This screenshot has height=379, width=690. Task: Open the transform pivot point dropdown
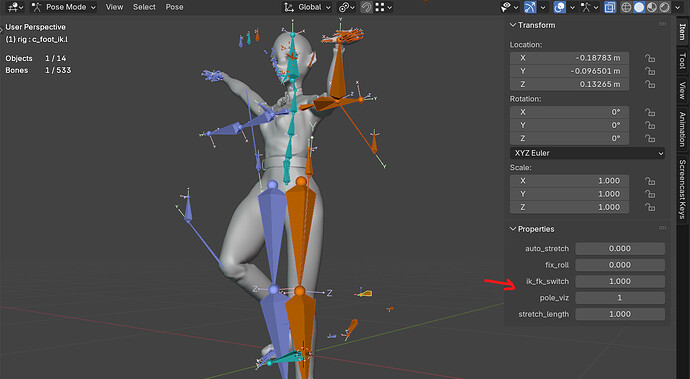pos(347,7)
